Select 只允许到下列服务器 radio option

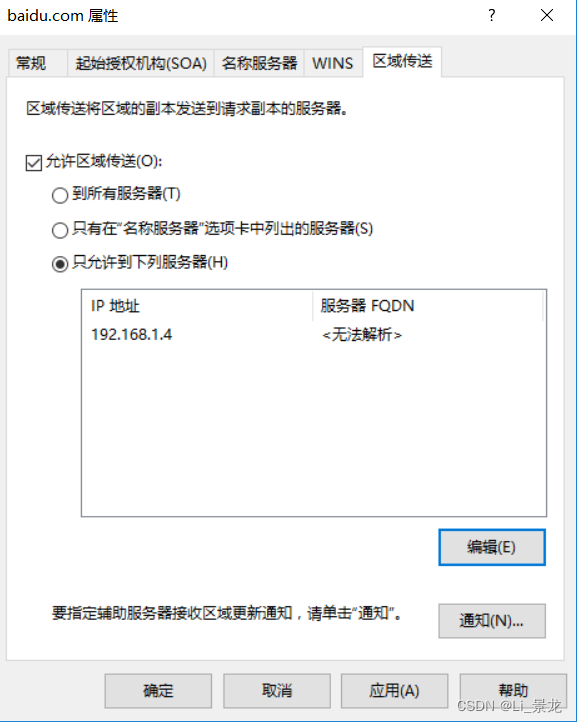[60, 264]
